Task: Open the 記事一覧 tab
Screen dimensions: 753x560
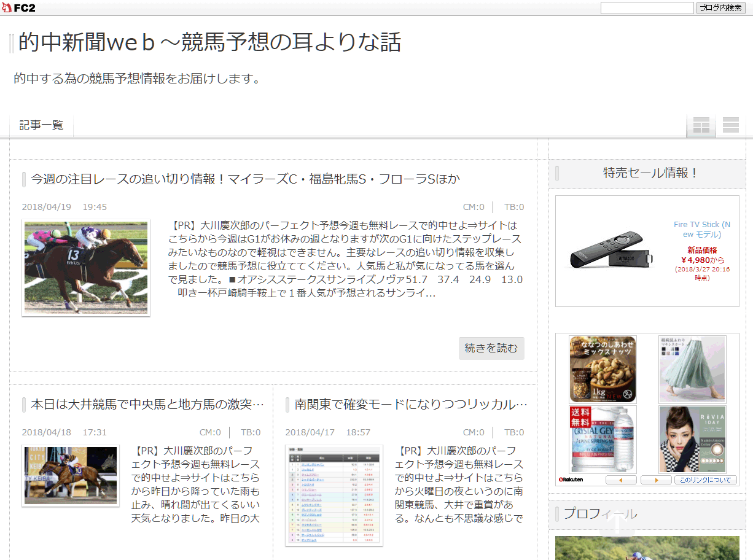Action: point(41,125)
